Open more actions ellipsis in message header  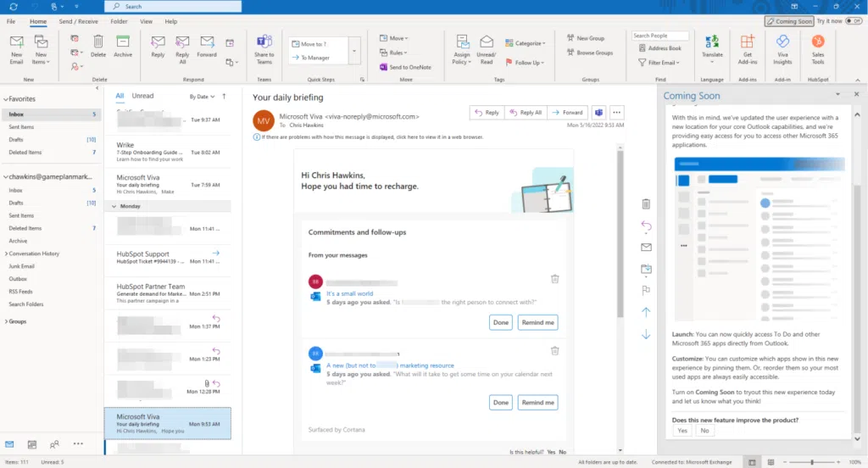tap(616, 113)
